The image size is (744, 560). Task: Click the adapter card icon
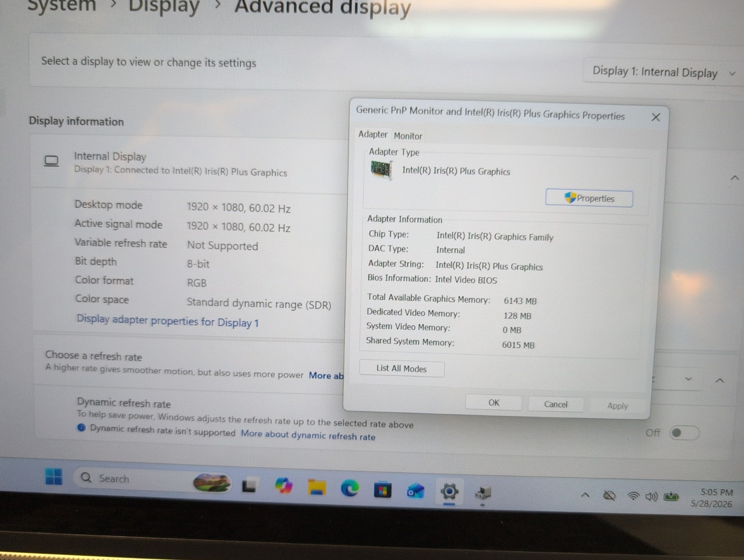381,169
